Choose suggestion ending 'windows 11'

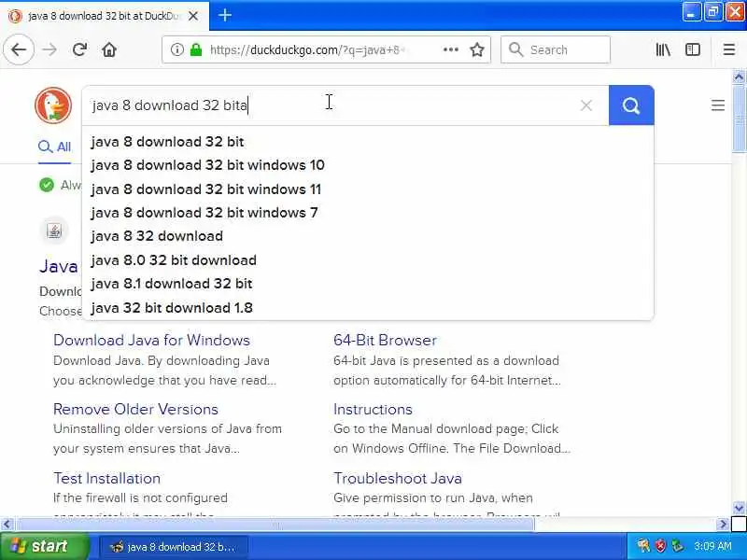tap(205, 189)
